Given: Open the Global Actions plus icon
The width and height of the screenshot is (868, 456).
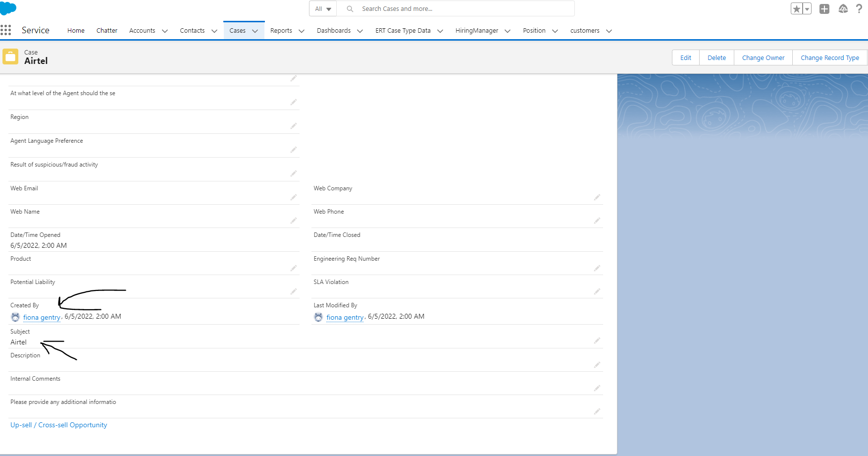Looking at the screenshot, I should tap(824, 9).
